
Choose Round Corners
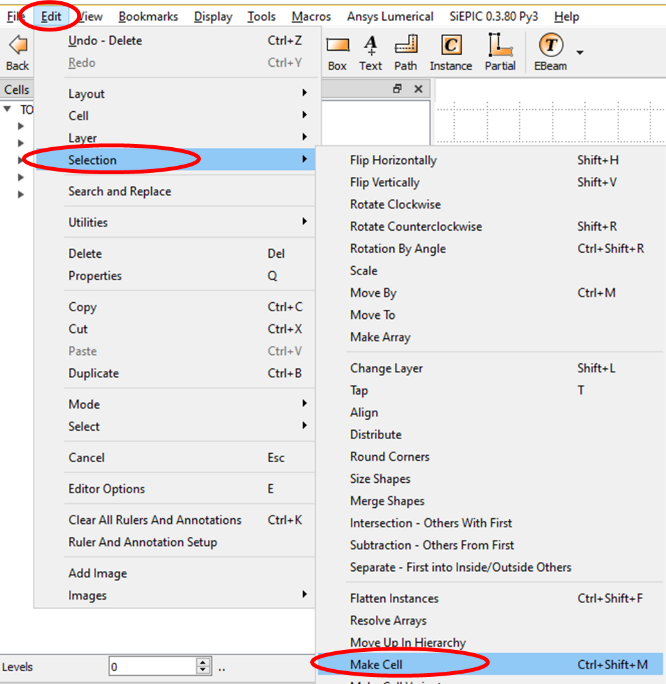pyautogui.click(x=490, y=457)
